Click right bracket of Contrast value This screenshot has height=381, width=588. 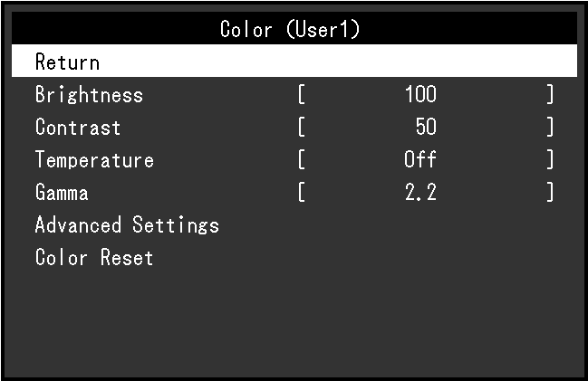pos(549,128)
